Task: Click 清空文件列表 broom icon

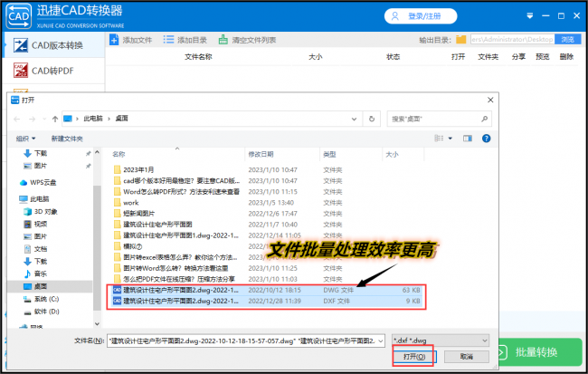Action: click(223, 40)
